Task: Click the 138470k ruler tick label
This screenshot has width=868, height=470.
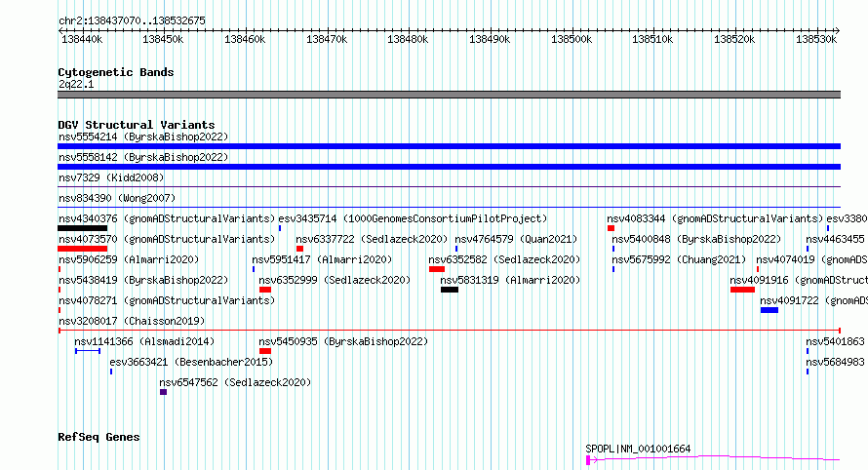Action: coord(327,39)
